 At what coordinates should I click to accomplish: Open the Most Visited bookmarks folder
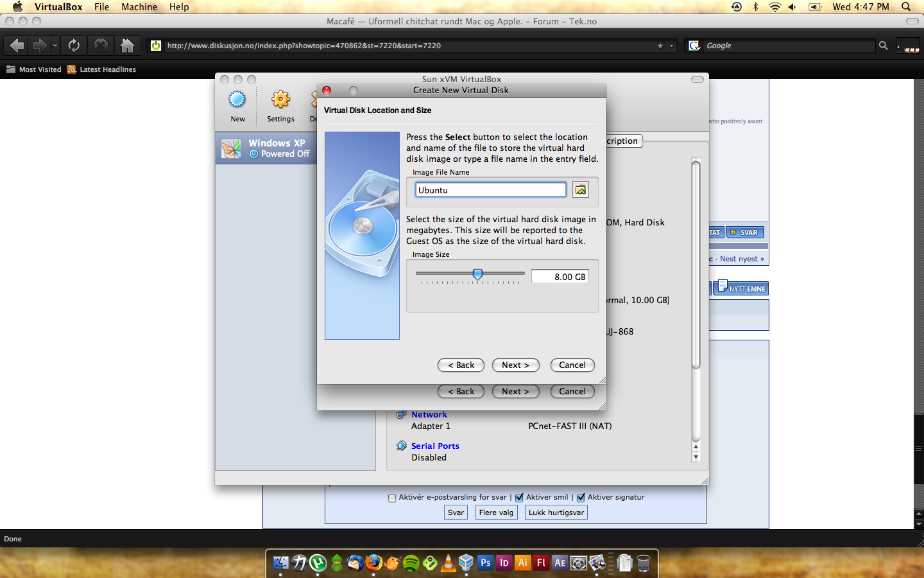[x=34, y=69]
